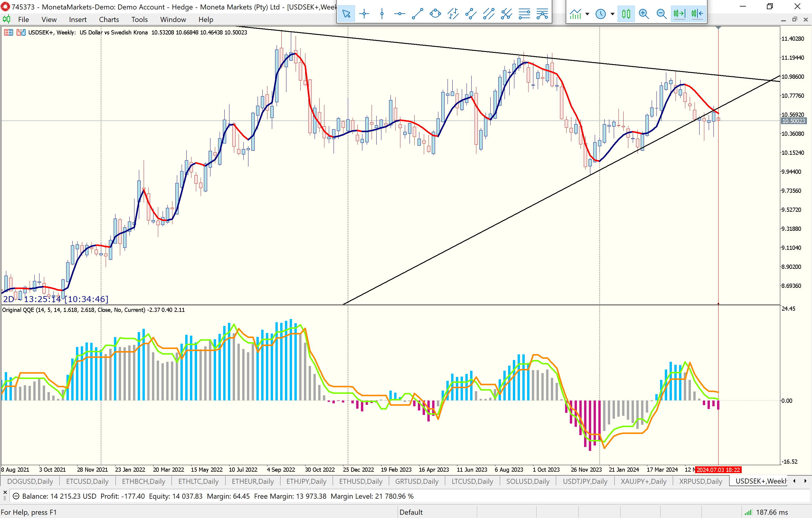Click the Default profile status field
This screenshot has width=812, height=518.
pos(411,512)
